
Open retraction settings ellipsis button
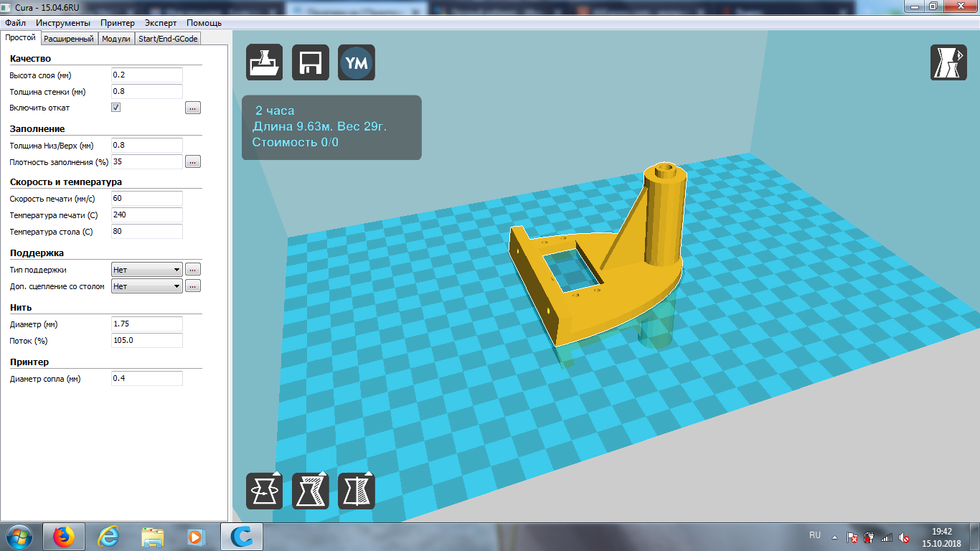[x=192, y=108]
